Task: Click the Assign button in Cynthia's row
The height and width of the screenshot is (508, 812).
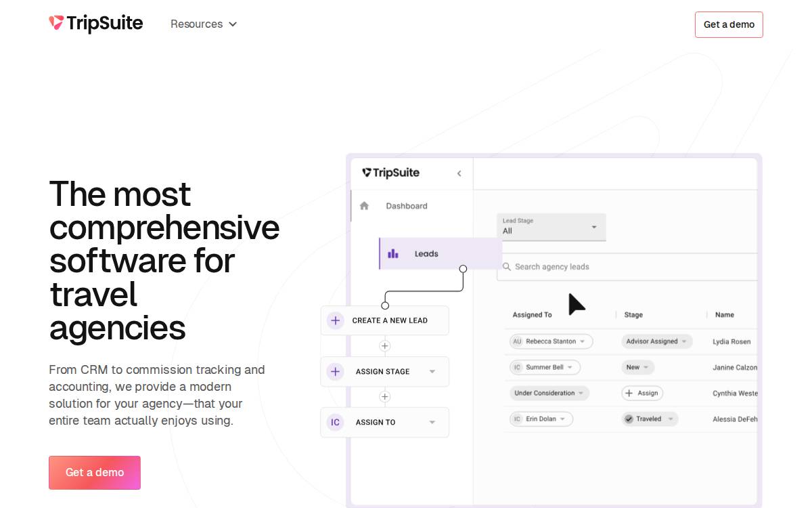Action: point(642,393)
